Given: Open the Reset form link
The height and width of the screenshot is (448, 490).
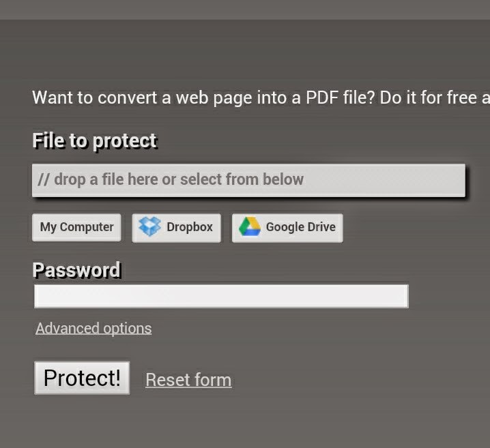Looking at the screenshot, I should (188, 380).
